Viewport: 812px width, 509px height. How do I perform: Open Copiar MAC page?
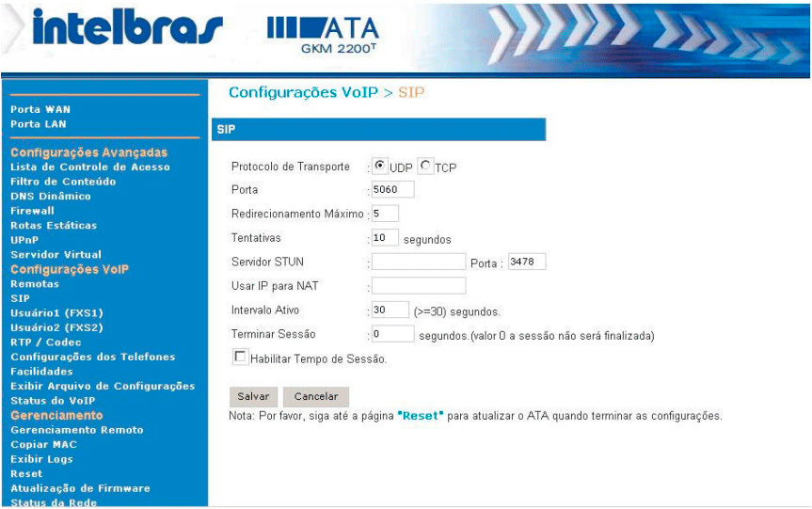pos(43,444)
